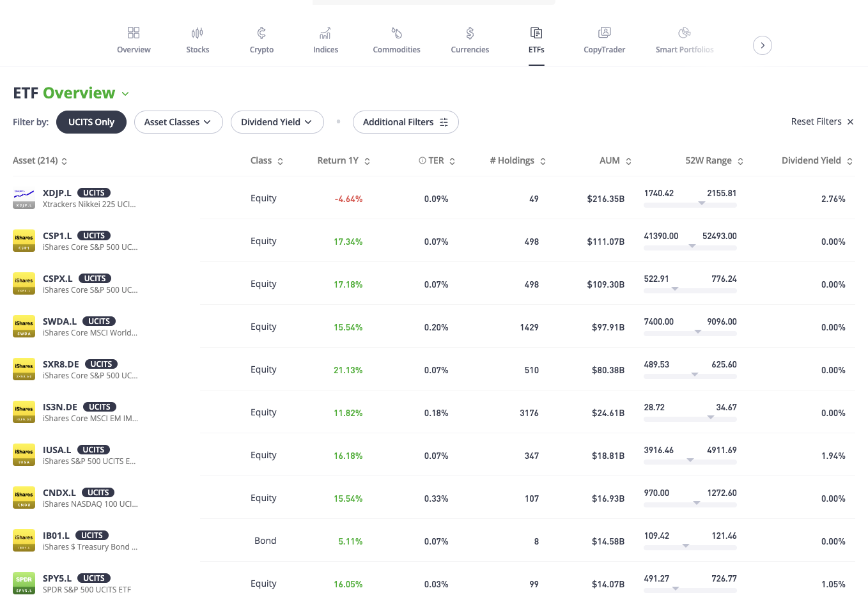Click the Bond class cell for IB01.L
868x595 pixels.
(265, 541)
